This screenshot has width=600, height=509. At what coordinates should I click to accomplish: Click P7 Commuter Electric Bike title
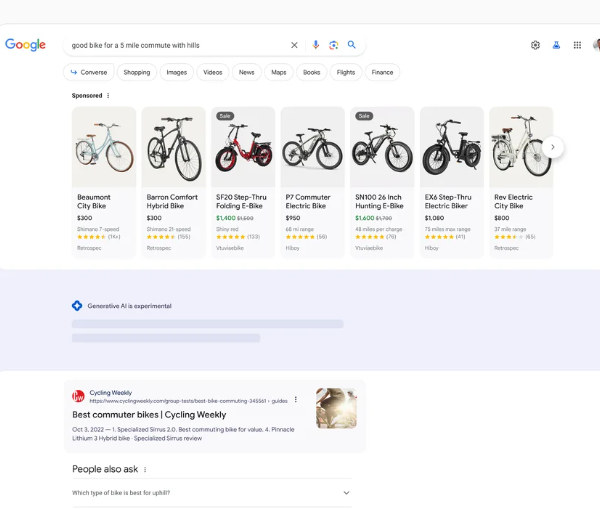click(x=308, y=202)
